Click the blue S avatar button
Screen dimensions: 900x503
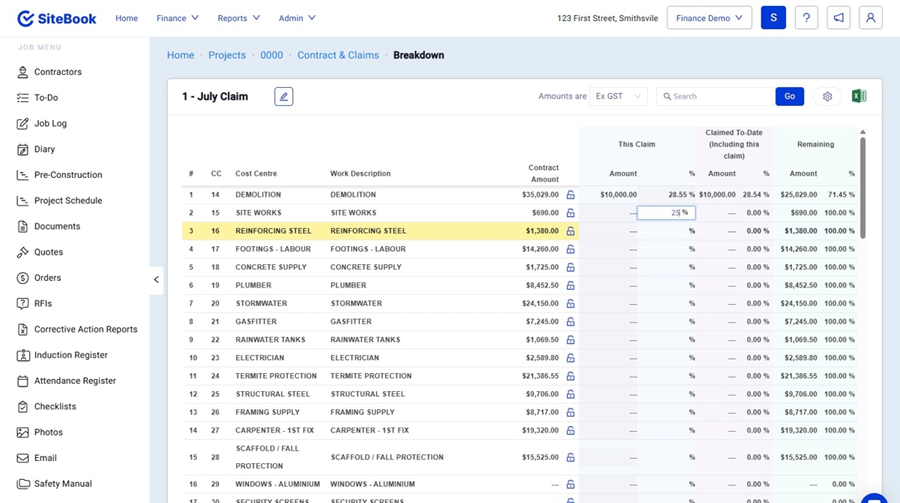coord(773,18)
